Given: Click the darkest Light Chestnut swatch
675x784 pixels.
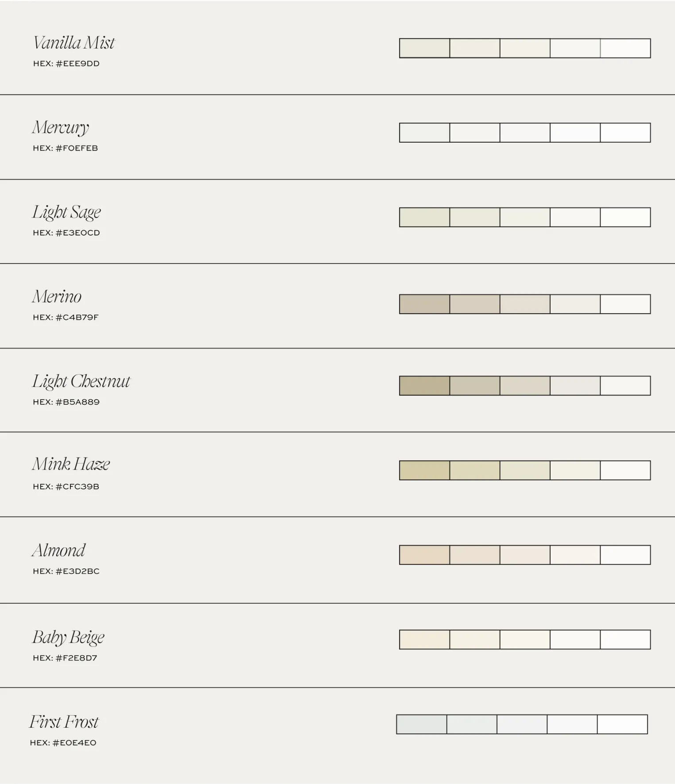Looking at the screenshot, I should point(424,386).
